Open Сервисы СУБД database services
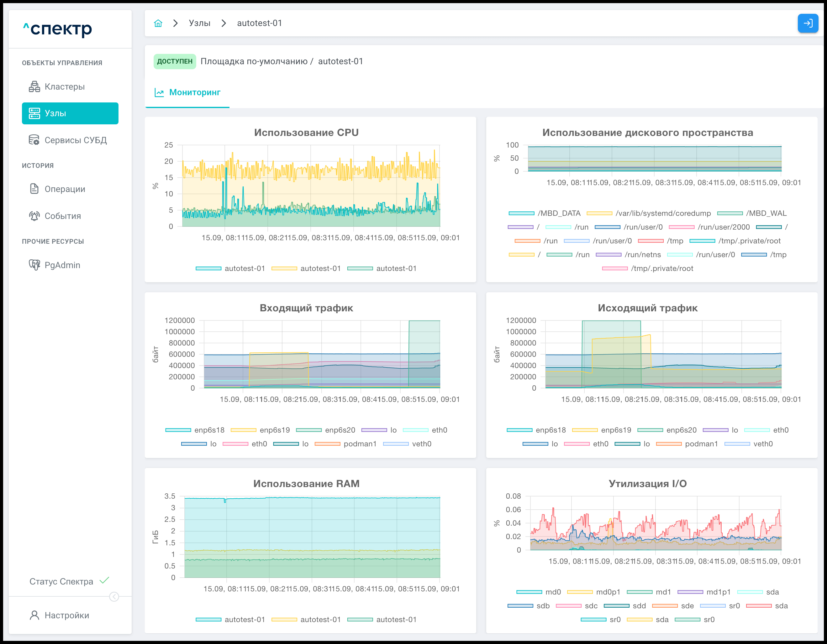827x644 pixels. (75, 140)
